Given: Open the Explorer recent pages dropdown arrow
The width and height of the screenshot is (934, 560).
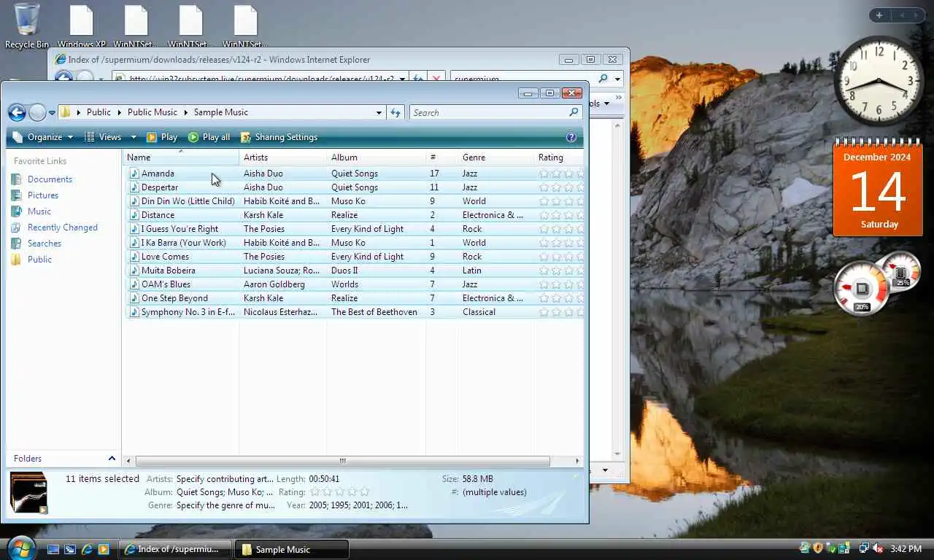Looking at the screenshot, I should [x=52, y=113].
